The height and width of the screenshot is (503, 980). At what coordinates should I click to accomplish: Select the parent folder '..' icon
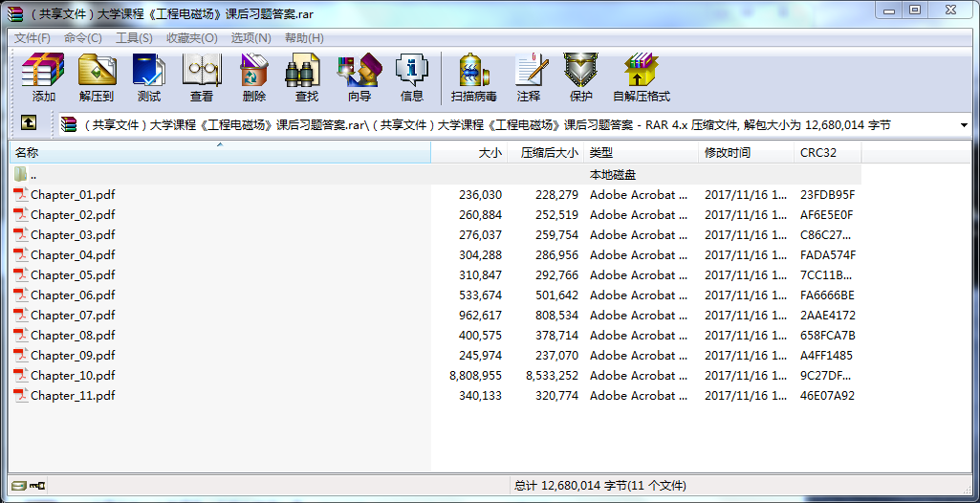(21, 174)
